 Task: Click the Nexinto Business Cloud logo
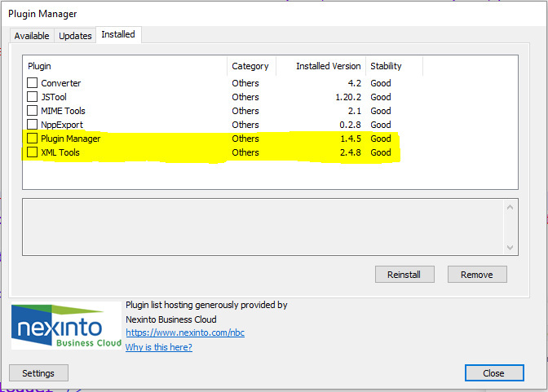(x=66, y=326)
